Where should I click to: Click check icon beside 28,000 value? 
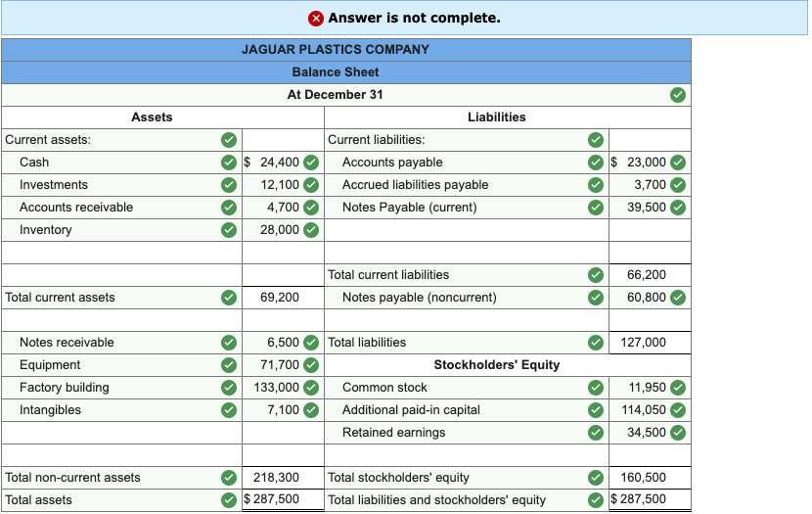[311, 229]
